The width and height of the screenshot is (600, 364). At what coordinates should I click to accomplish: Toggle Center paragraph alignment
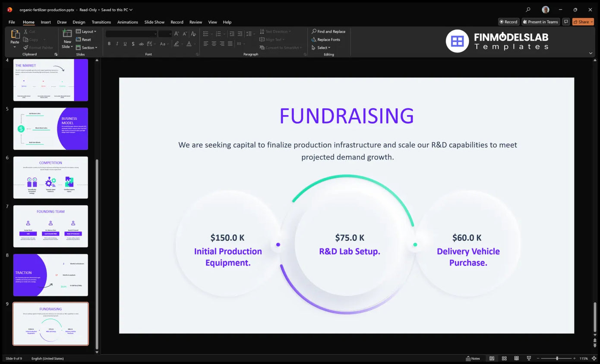tap(214, 44)
